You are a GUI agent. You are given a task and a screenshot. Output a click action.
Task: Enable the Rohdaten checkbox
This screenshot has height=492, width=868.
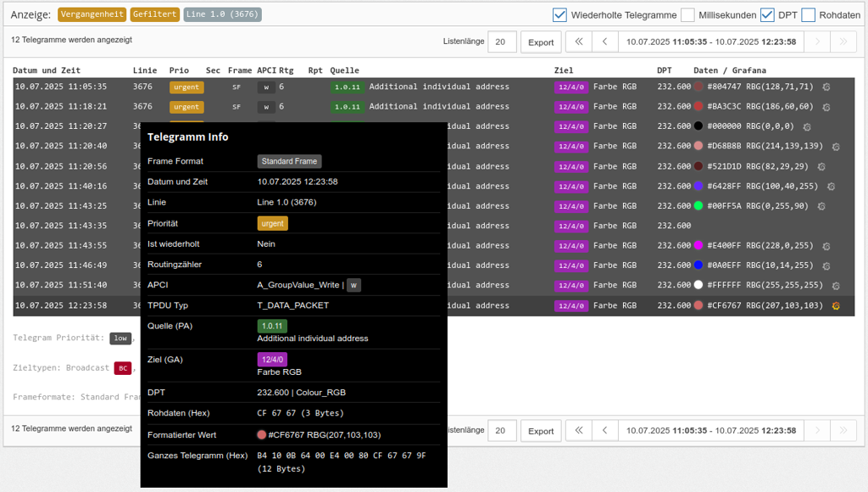pyautogui.click(x=808, y=15)
